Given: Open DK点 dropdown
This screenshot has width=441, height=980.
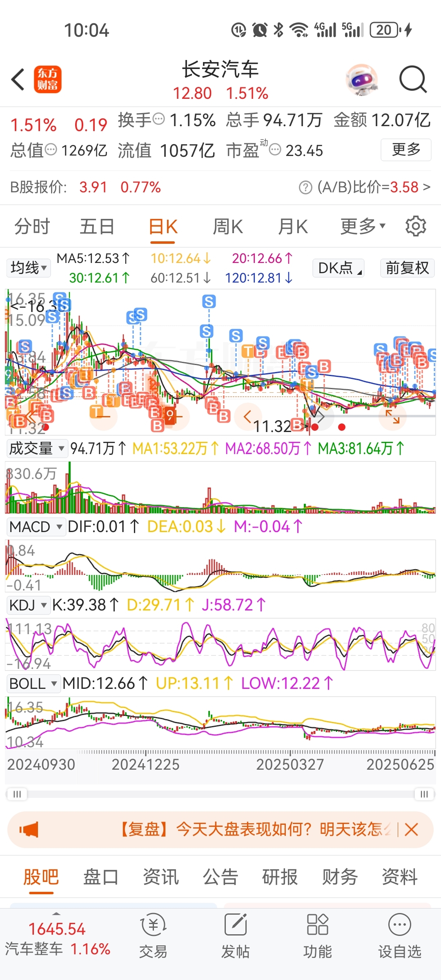Looking at the screenshot, I should click(339, 268).
